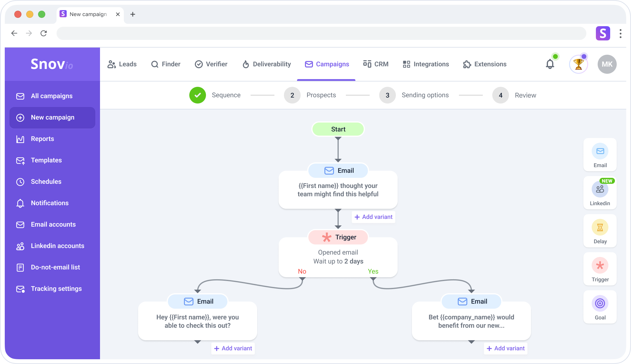
Task: Select the CRM icon in top navigation
Action: click(366, 64)
